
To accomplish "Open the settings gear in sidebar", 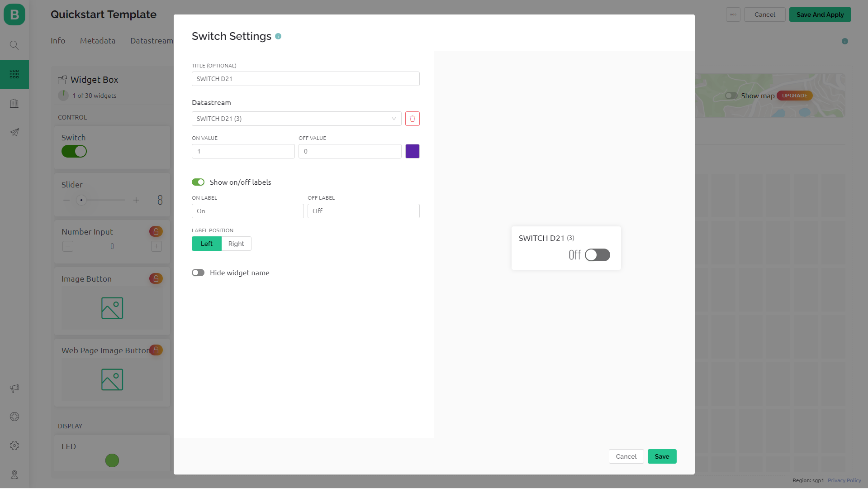I will click(x=14, y=446).
